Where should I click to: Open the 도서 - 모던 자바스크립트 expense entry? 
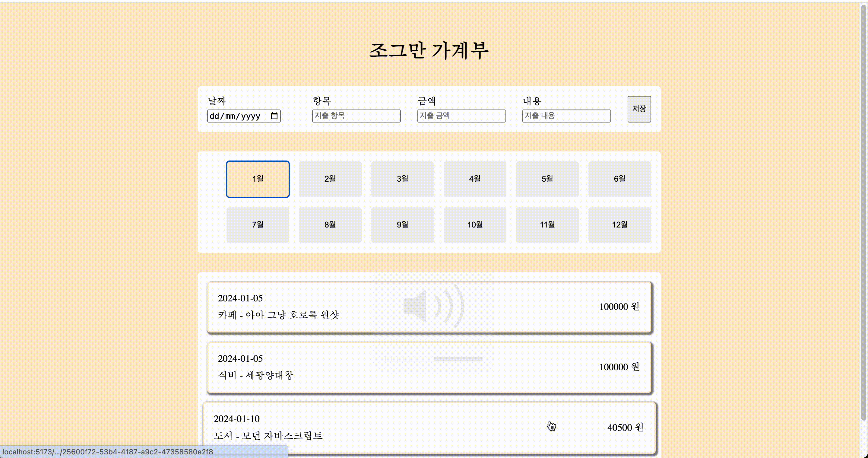click(429, 427)
